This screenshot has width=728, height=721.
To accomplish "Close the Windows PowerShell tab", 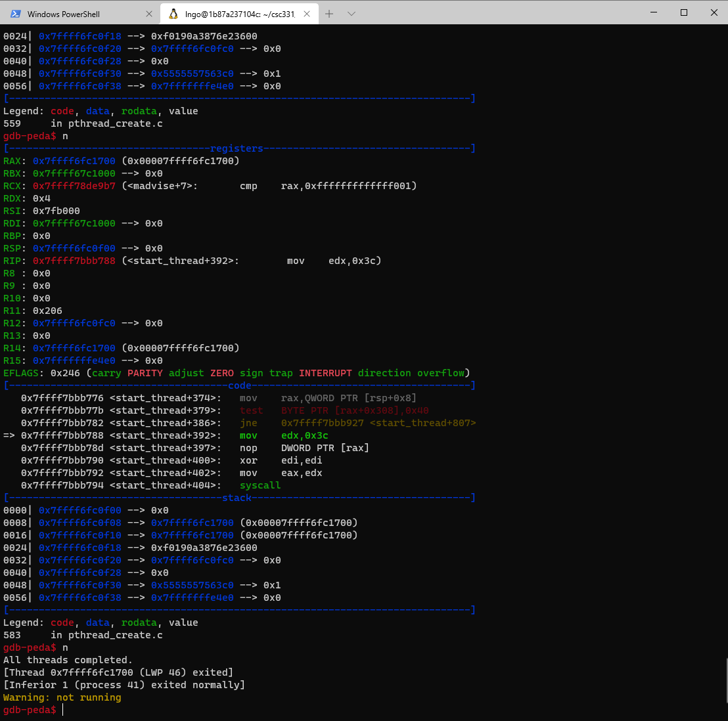I will point(149,14).
